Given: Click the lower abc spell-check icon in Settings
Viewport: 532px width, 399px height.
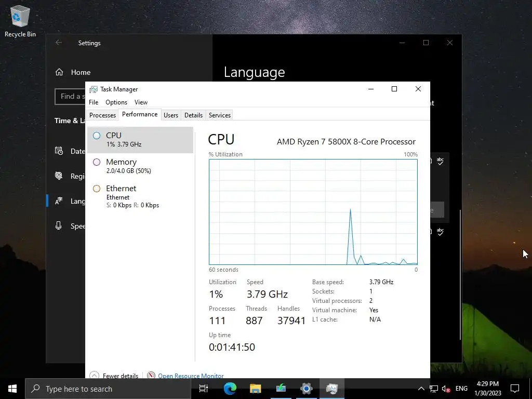Looking at the screenshot, I should tap(440, 232).
